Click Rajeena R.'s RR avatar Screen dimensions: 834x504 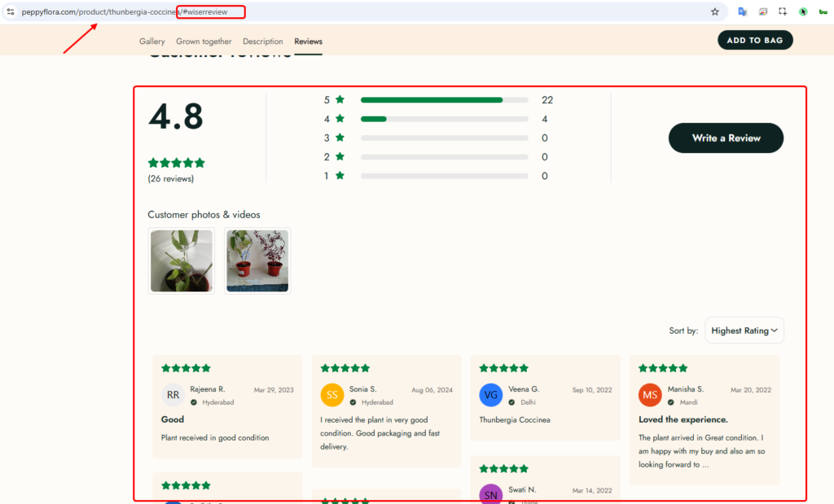pos(173,395)
